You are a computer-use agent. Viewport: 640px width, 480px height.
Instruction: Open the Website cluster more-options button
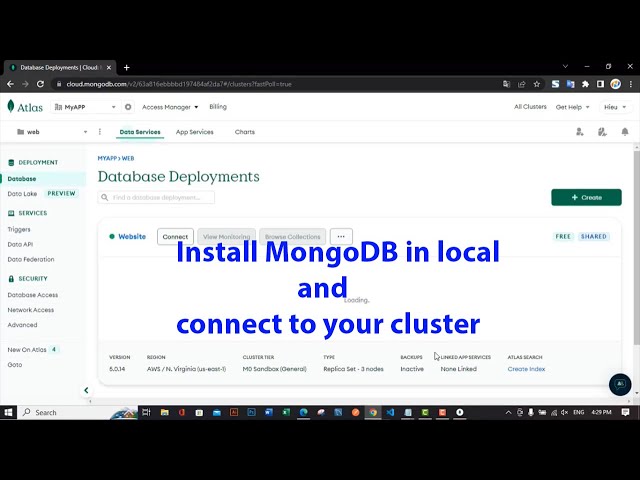tap(341, 237)
